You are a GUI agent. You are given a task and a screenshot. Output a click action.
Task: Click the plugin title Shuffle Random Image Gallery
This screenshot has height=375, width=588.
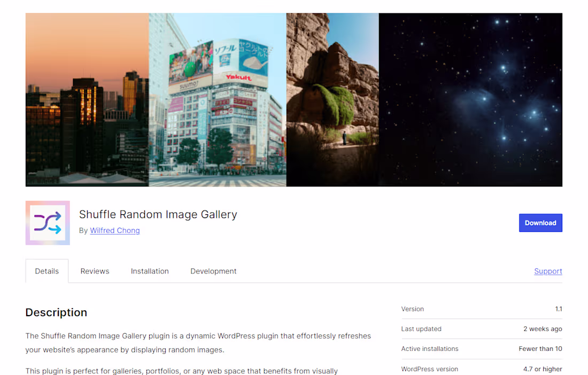(158, 214)
